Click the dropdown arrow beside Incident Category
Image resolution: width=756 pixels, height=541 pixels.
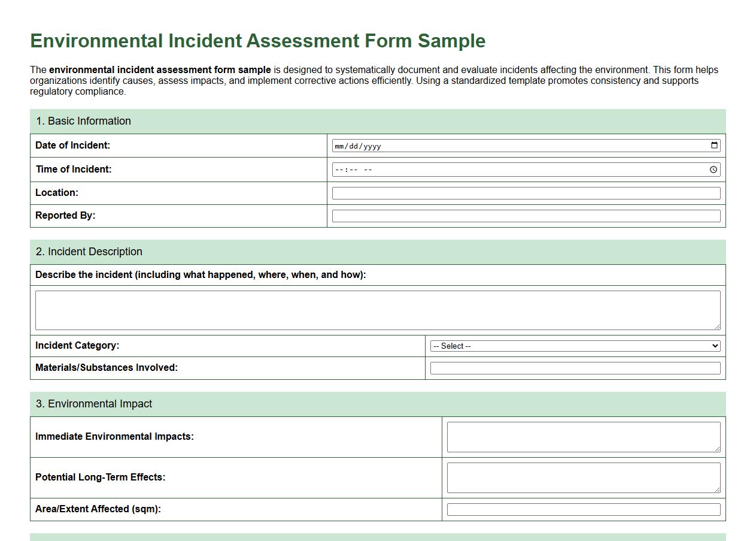[715, 346]
